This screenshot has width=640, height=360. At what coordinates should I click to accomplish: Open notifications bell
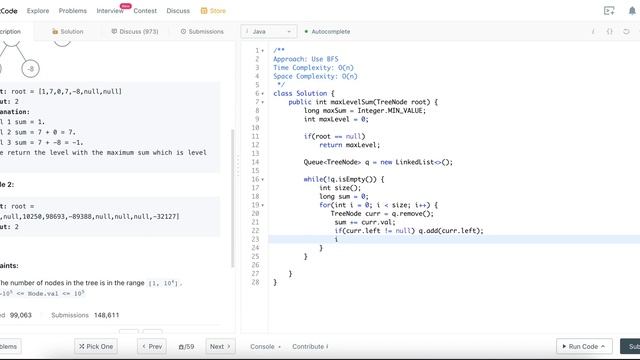tap(632, 11)
